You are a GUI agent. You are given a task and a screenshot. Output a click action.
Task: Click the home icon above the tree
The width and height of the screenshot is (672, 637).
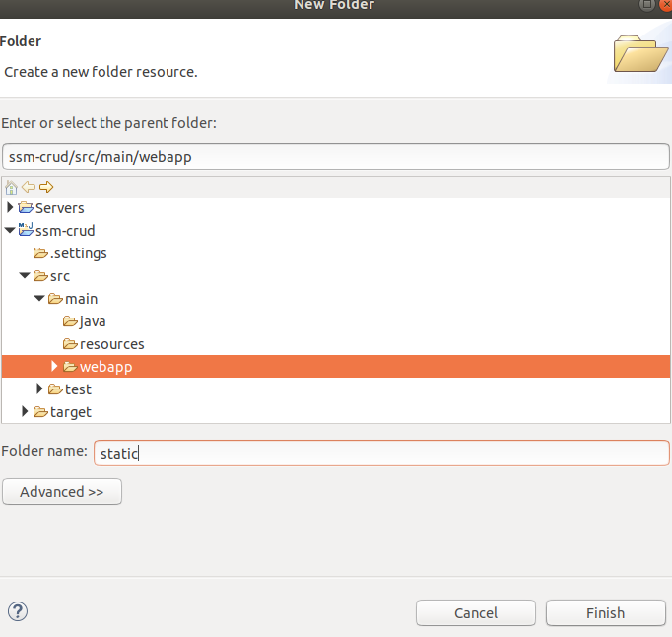tap(11, 187)
